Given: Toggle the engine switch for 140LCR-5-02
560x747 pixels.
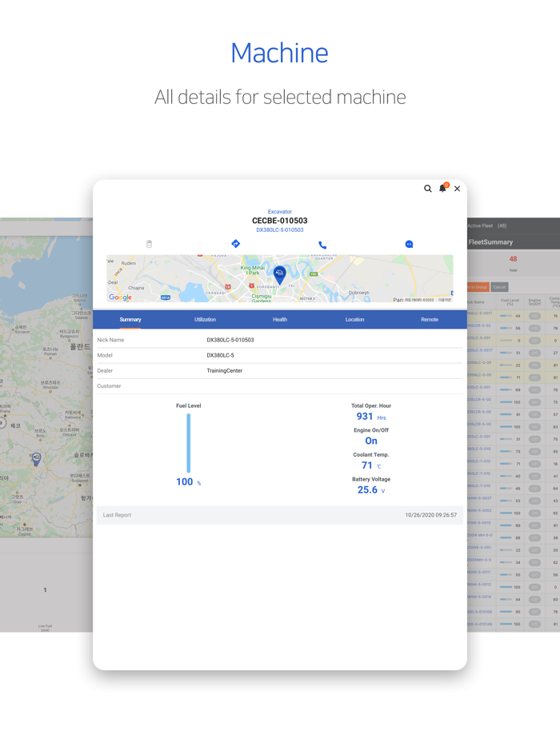Looking at the screenshot, I should point(534,328).
